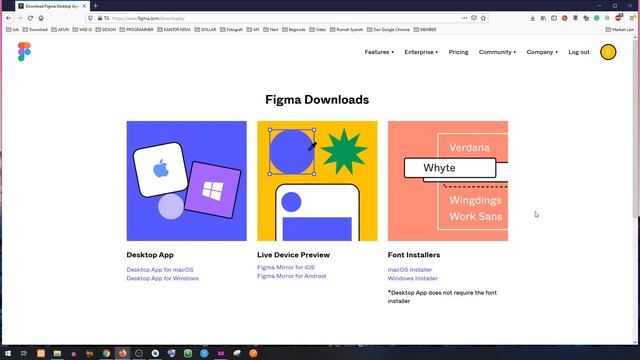The width and height of the screenshot is (640, 360).
Task: Open the file explorer icon on the taskbar
Action: (57, 353)
